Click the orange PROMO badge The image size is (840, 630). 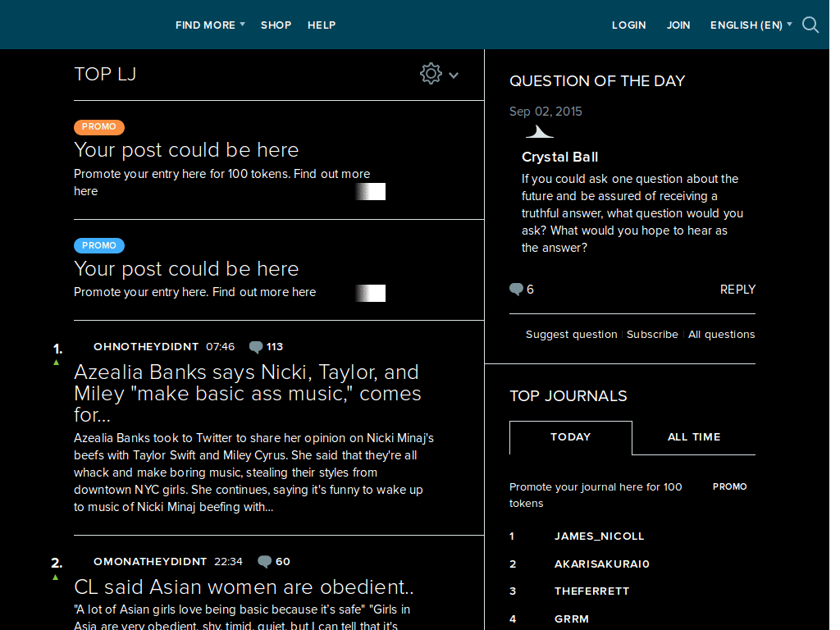[x=99, y=127]
